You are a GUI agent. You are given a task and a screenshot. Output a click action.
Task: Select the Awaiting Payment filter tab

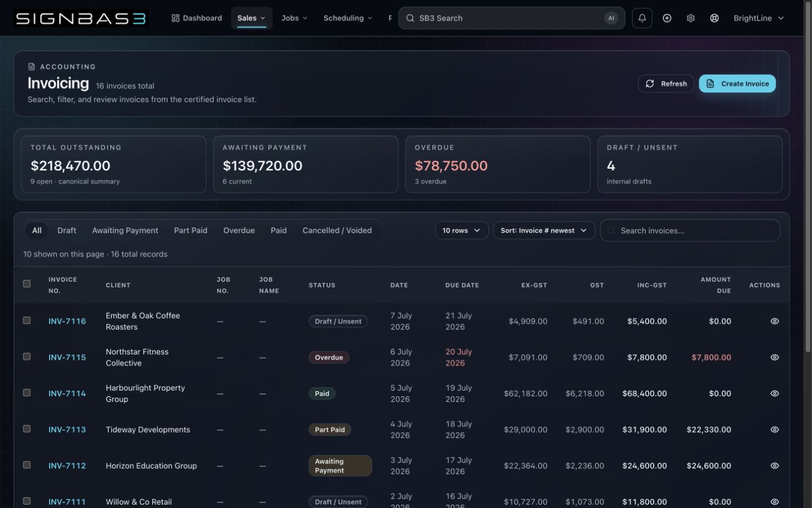(x=125, y=230)
